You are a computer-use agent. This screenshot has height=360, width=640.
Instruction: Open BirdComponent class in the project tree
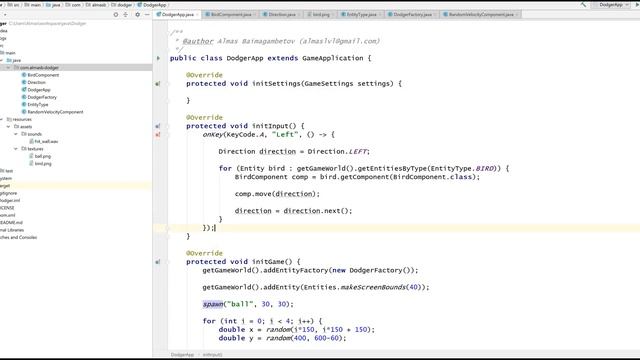(40, 75)
